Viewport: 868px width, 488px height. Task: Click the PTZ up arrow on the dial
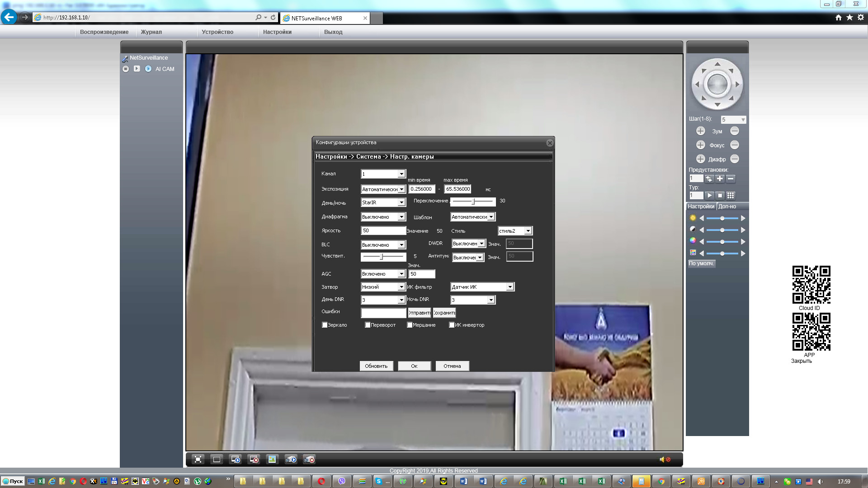tap(717, 64)
